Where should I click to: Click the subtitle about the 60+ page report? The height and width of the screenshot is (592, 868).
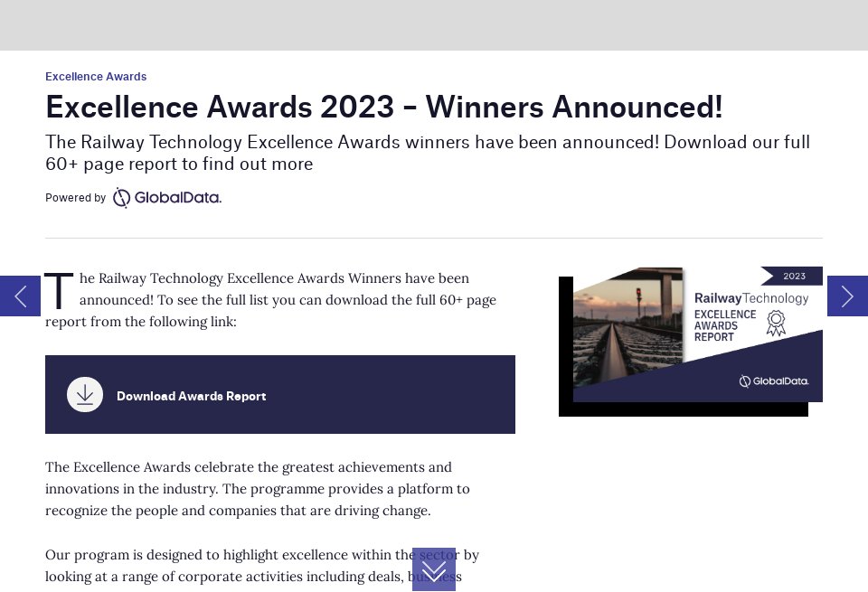pos(428,153)
